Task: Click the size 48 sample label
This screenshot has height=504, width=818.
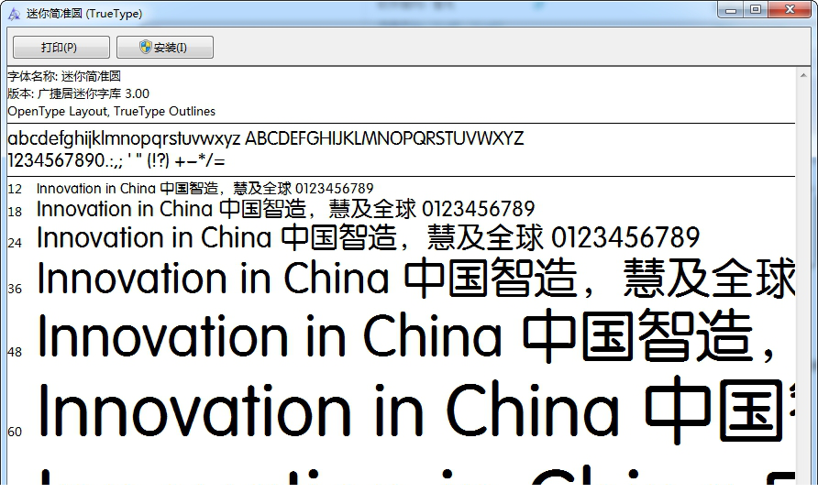Action: (15, 352)
